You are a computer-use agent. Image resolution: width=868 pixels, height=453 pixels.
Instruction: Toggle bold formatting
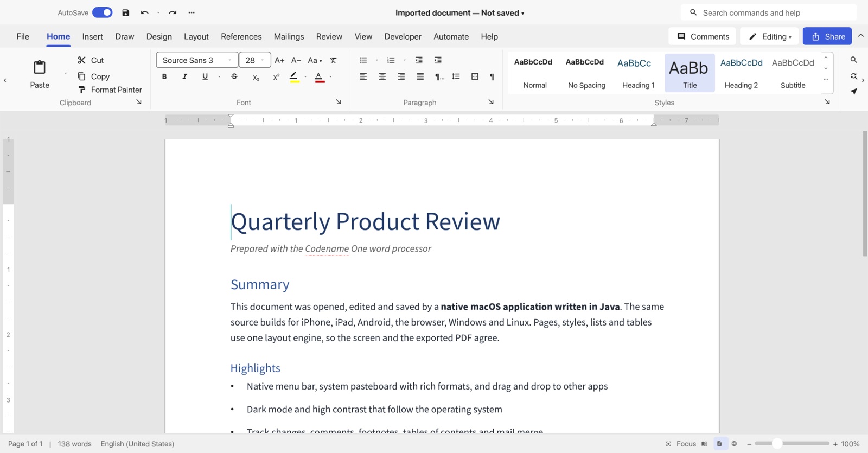[x=164, y=77]
